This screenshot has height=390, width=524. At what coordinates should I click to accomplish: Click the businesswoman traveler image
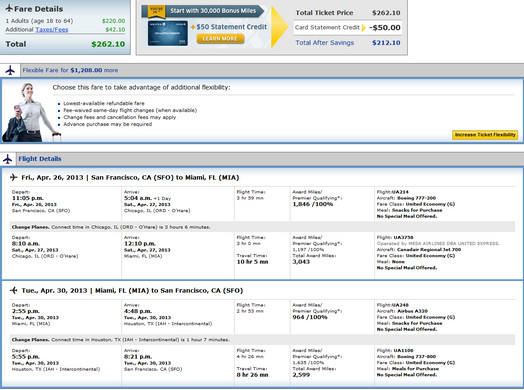31,112
